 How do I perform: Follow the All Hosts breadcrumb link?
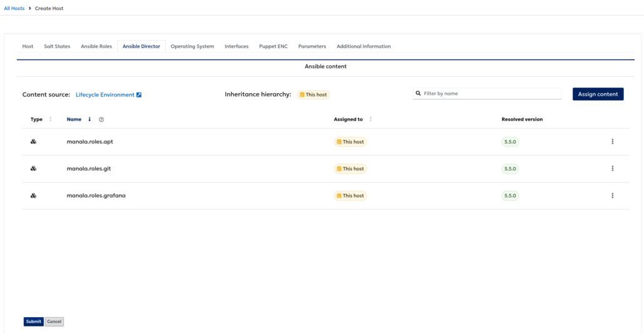pyautogui.click(x=14, y=8)
